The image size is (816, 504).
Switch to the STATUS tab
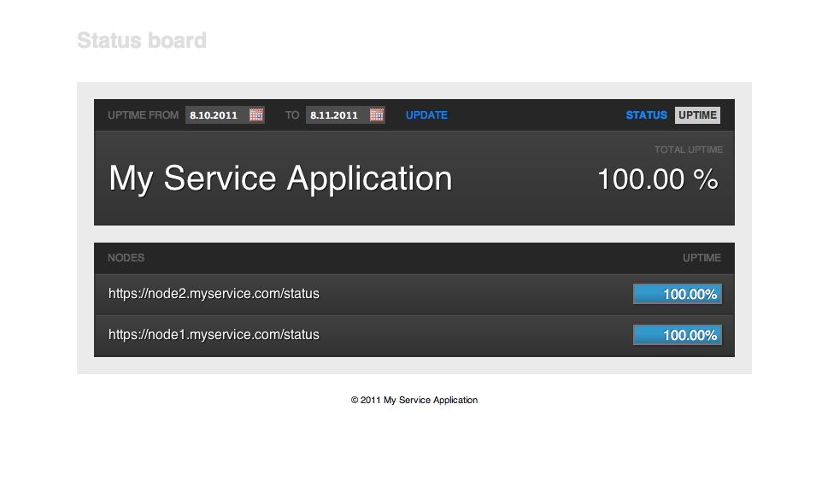click(646, 115)
